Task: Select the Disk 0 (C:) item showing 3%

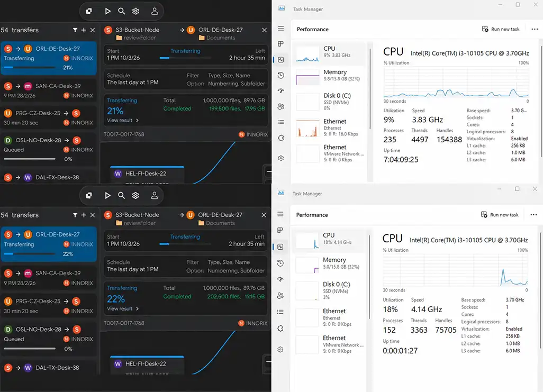Action: point(329,290)
